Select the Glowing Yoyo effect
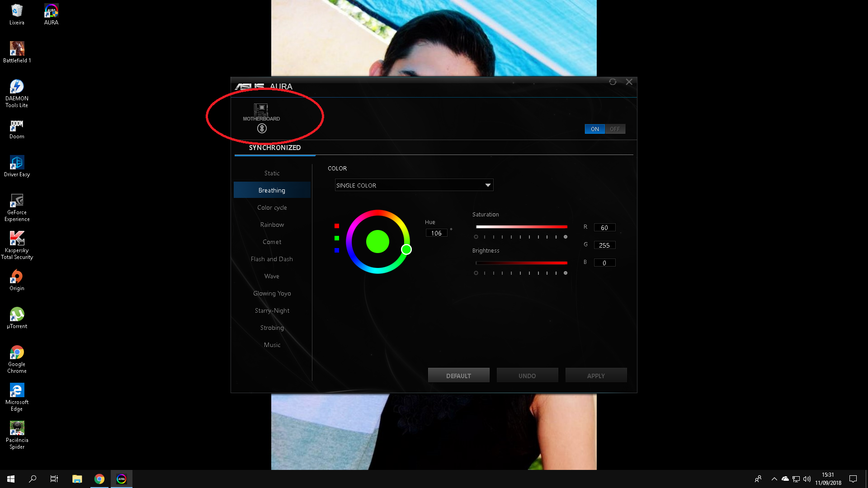Image resolution: width=868 pixels, height=488 pixels. click(x=272, y=294)
